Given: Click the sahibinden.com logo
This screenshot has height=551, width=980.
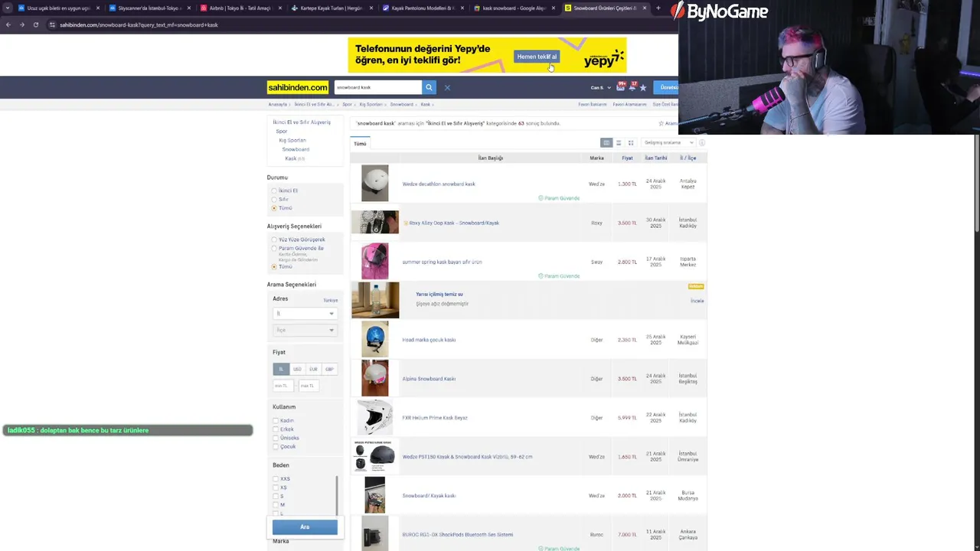Looking at the screenshot, I should pyautogui.click(x=298, y=87).
